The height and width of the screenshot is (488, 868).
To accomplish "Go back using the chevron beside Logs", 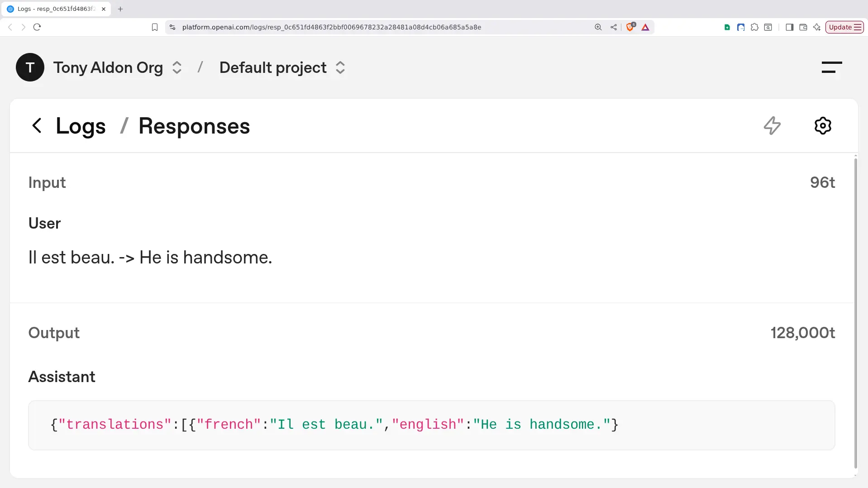I will [x=37, y=126].
